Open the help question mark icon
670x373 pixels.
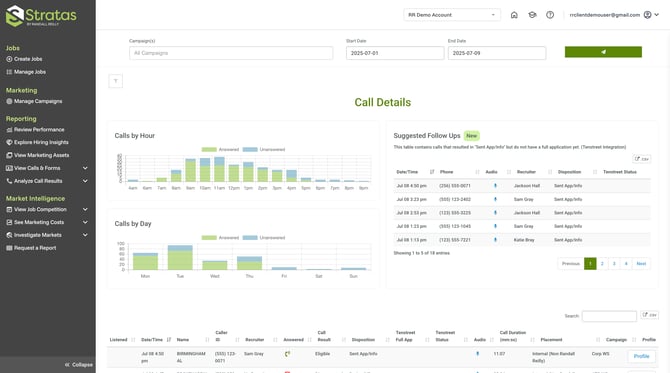(x=550, y=15)
